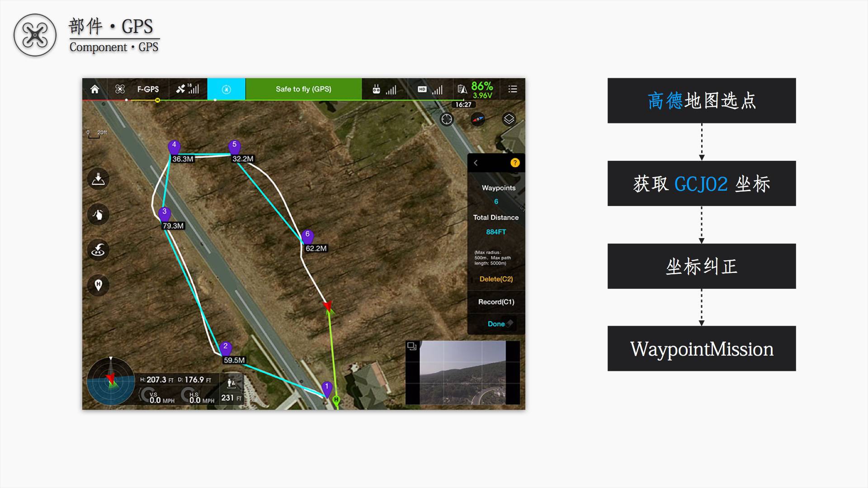Tap the return-to-home icon on left sidebar
This screenshot has width=868, height=488.
(98, 250)
